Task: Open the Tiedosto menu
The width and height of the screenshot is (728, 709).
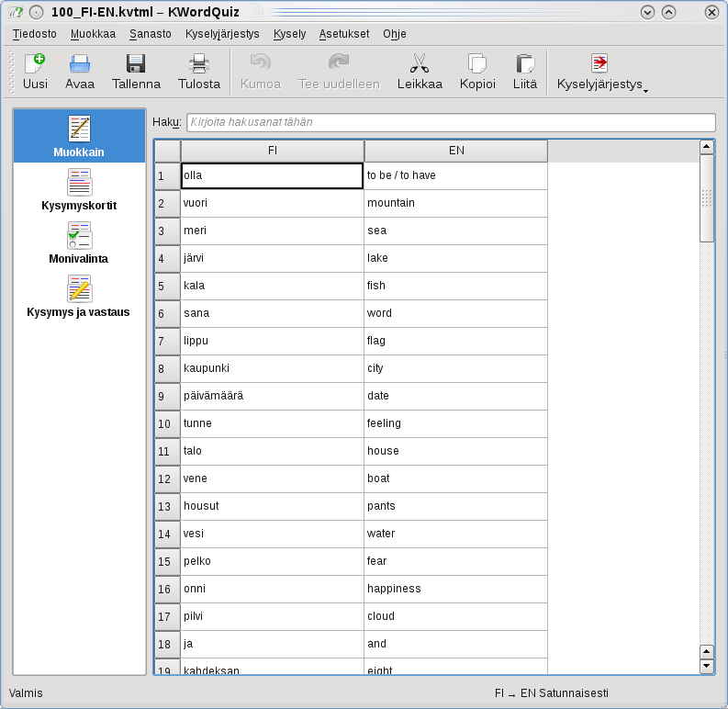Action: (35, 34)
